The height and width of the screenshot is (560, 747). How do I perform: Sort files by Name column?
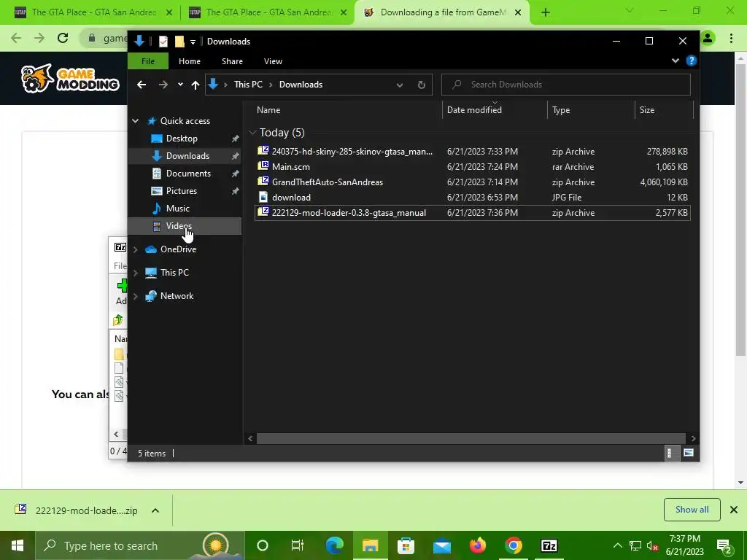[x=268, y=110]
